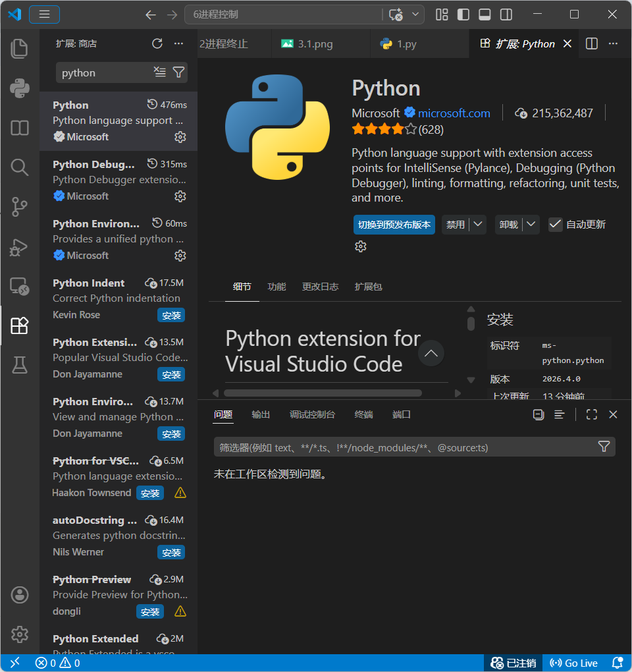Click the switch to pre-release version button
This screenshot has width=632, height=672.
click(x=394, y=225)
